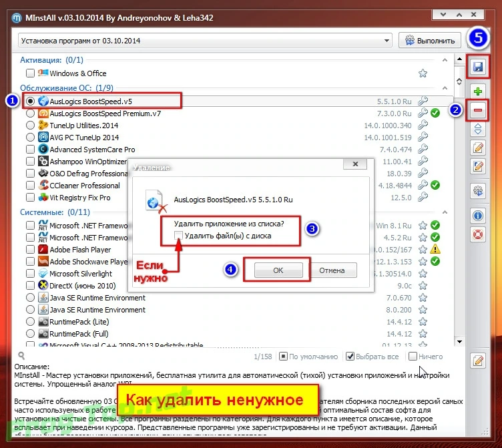Enable 'Удалить файл(ы) с диска' checkbox
This screenshot has height=448, width=502.
(178, 236)
